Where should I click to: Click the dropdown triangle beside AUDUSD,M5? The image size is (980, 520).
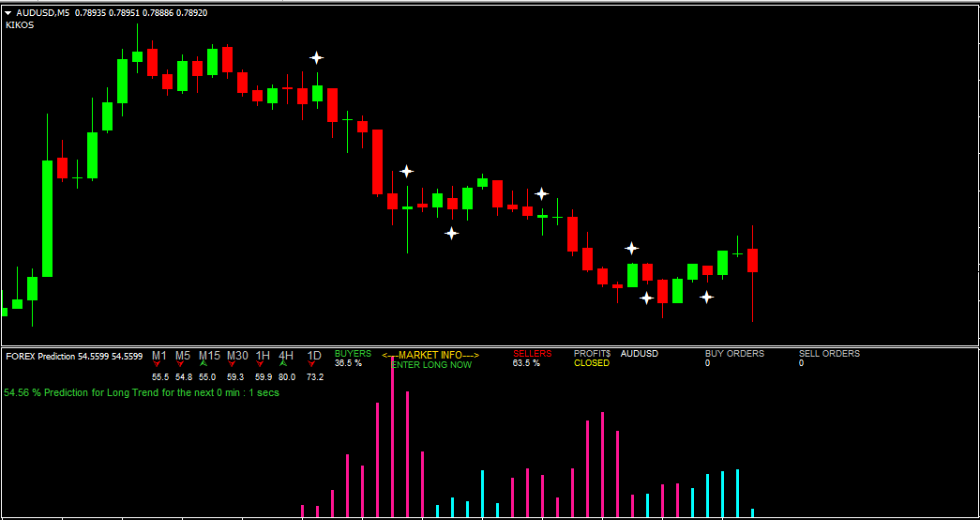tap(8, 13)
